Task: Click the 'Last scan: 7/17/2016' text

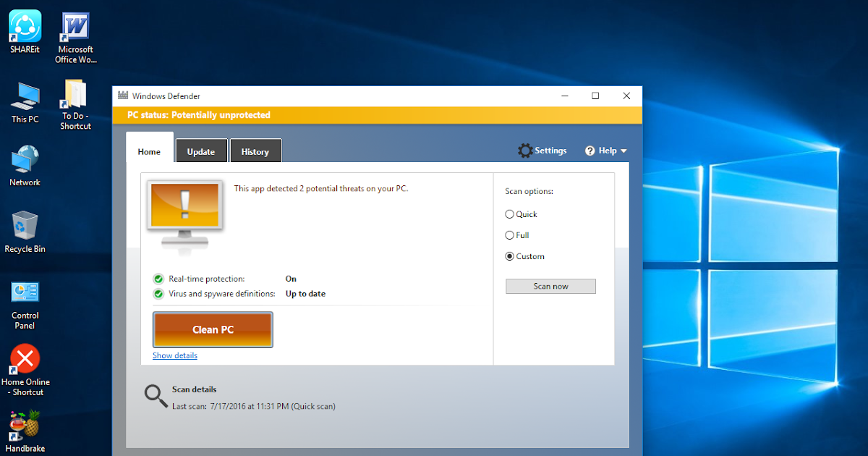Action: pyautogui.click(x=254, y=406)
